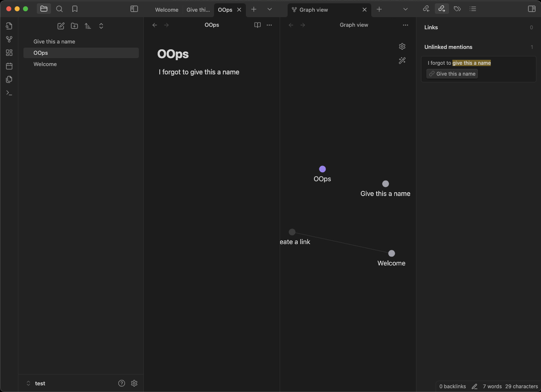
Task: Open today's daily note from the ribbon
Action: [9, 66]
